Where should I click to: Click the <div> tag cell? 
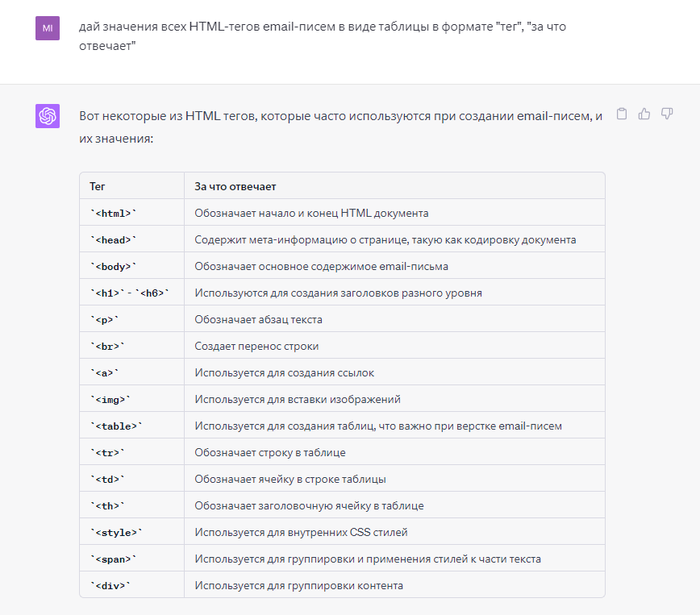131,585
